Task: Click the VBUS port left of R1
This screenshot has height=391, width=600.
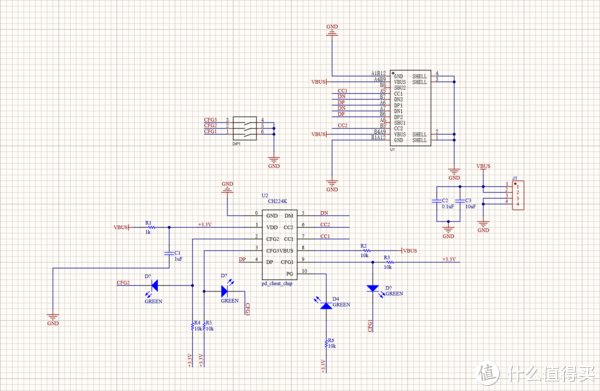Action: pos(121,227)
